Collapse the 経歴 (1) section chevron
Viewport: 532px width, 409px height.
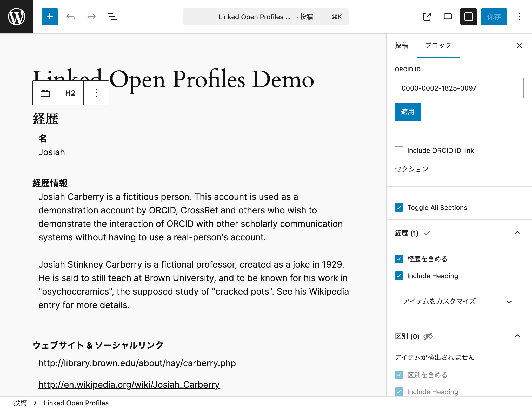517,233
